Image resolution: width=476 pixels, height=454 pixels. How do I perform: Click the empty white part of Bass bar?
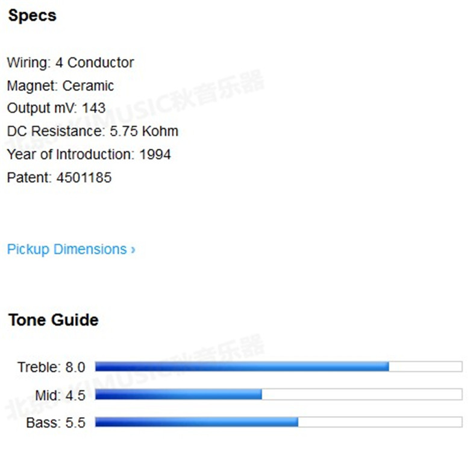pos(380,422)
